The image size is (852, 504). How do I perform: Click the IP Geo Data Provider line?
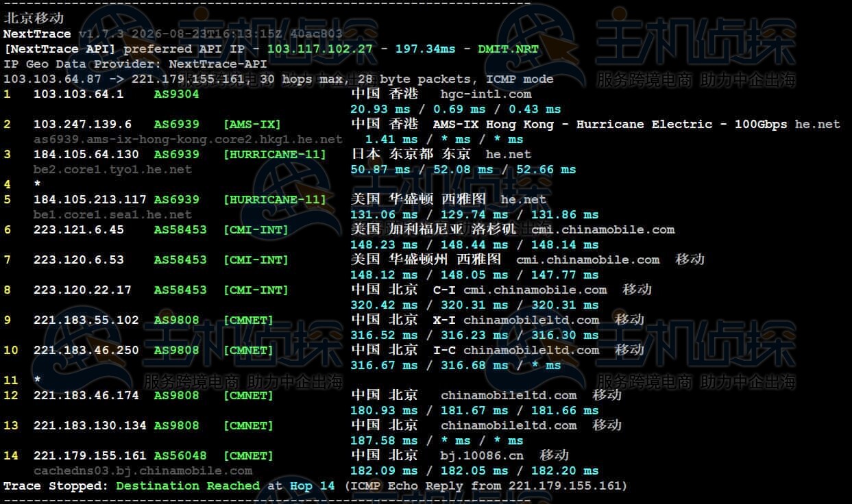point(135,64)
